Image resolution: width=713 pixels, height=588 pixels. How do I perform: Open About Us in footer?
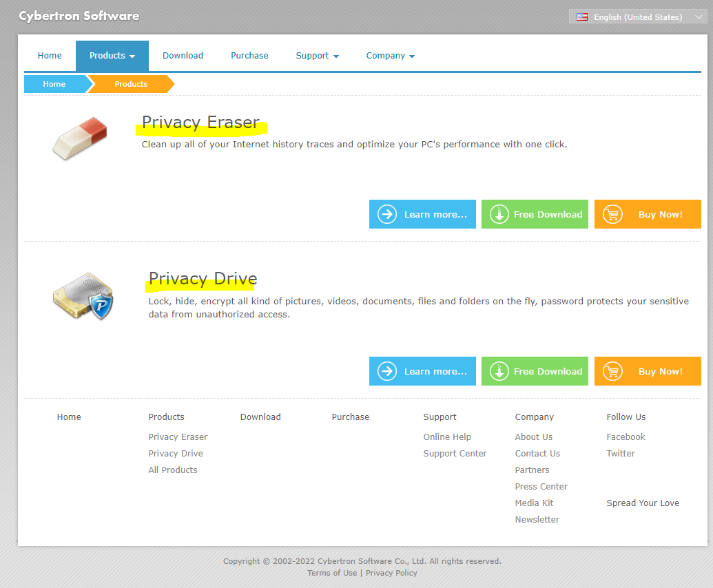(x=533, y=437)
